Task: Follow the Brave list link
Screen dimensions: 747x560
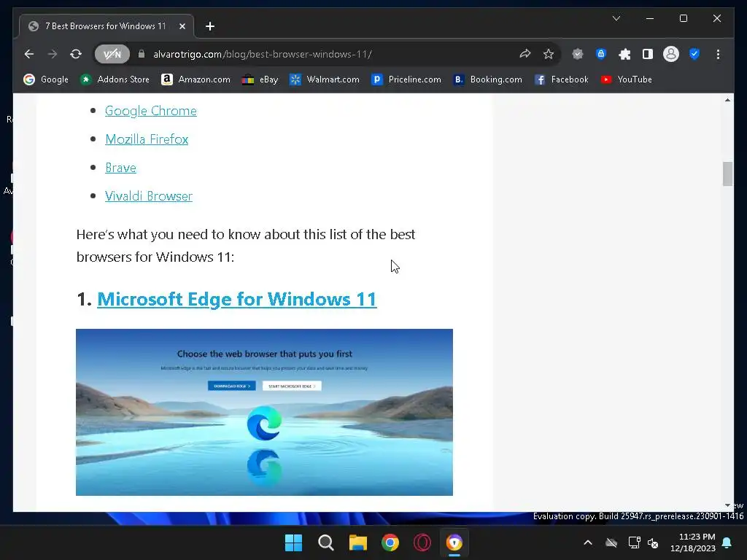Action: 120,168
